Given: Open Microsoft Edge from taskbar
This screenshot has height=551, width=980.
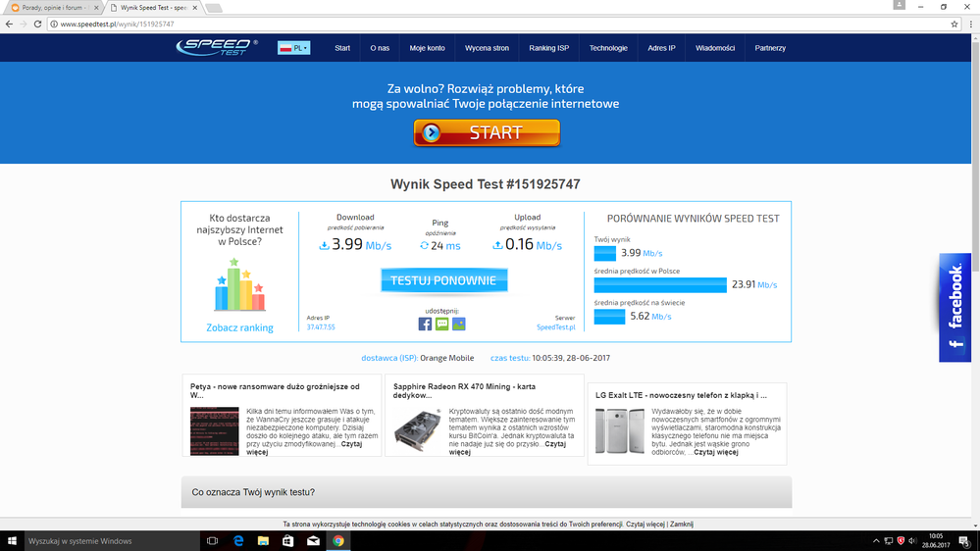Looking at the screenshot, I should pos(238,541).
